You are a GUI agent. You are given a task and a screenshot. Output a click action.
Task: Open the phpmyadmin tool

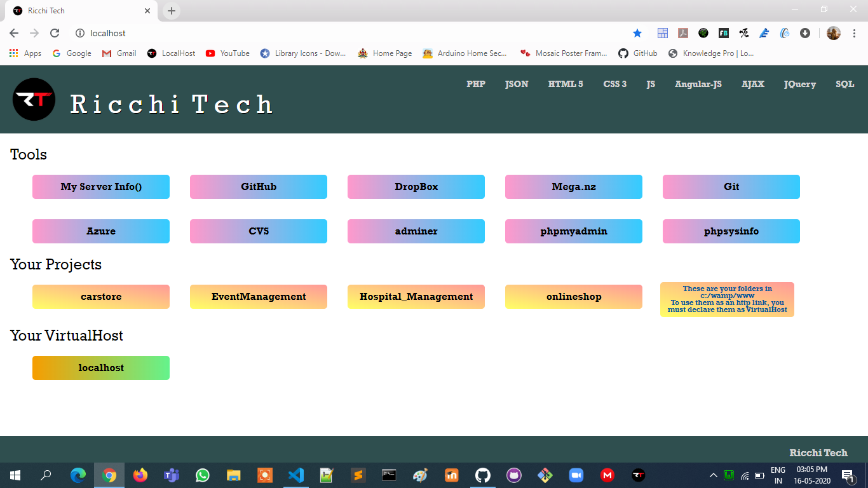coord(573,231)
